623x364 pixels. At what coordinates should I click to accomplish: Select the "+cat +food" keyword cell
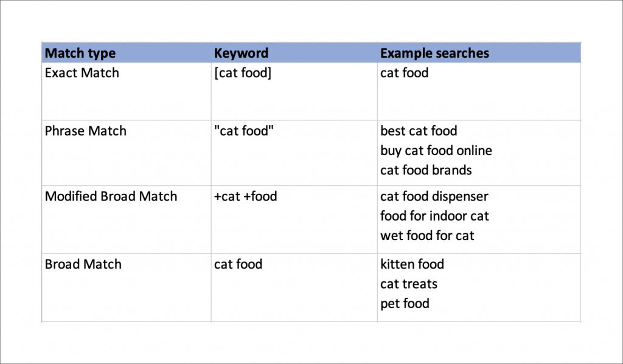coord(246,196)
